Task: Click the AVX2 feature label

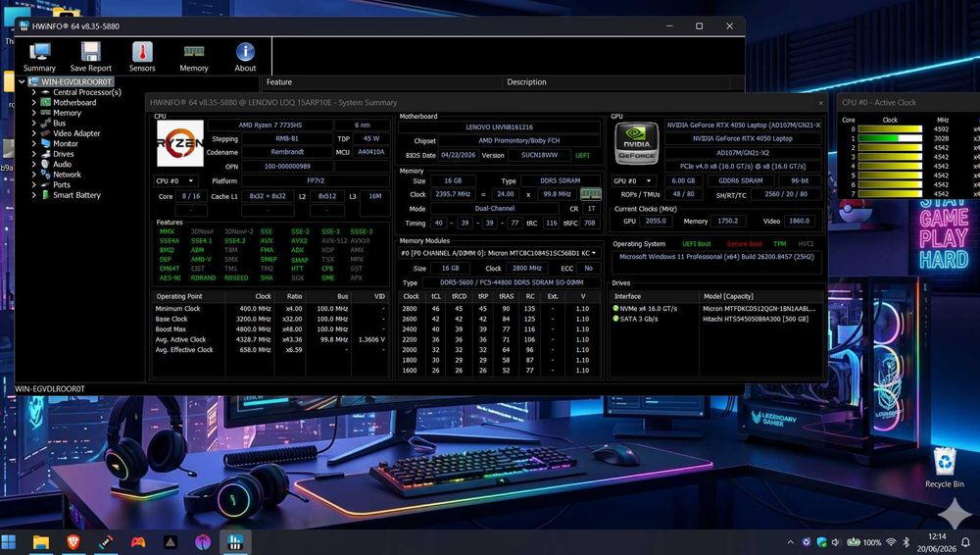Action: click(299, 240)
